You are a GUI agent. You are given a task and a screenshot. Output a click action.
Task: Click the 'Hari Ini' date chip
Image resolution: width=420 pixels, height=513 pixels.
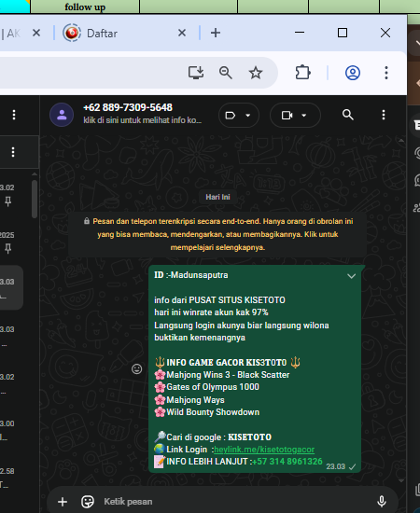pyautogui.click(x=217, y=197)
